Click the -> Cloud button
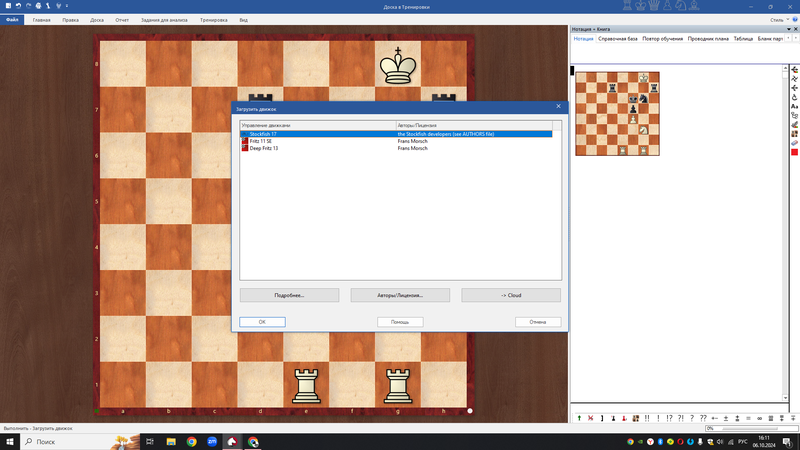This screenshot has width=800, height=450. (511, 296)
